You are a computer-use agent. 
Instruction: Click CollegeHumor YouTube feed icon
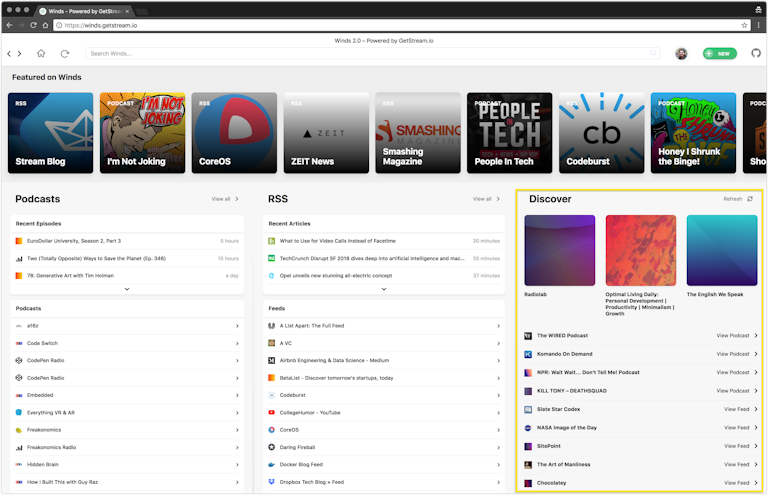(x=271, y=413)
